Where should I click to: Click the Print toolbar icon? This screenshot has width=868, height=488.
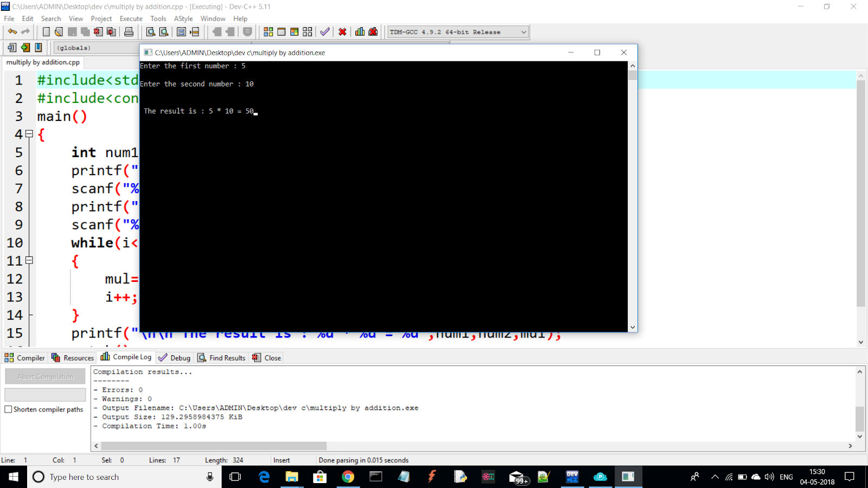coord(130,31)
